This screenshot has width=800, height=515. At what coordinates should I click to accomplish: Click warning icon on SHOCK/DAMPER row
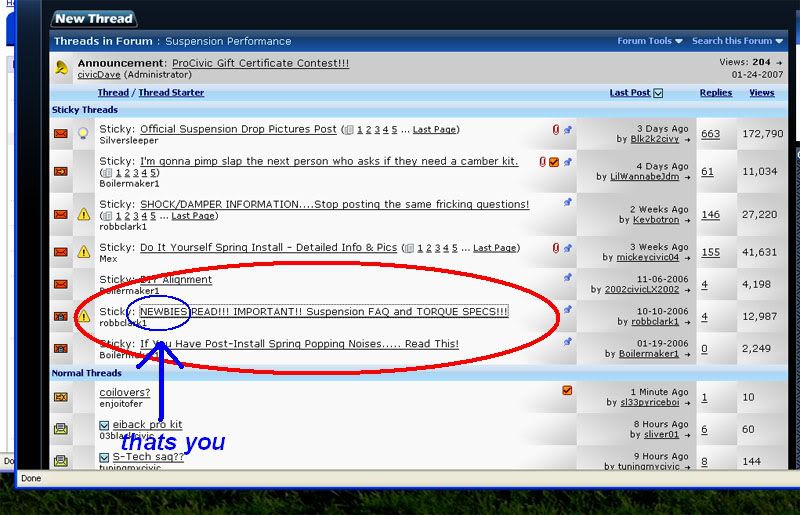(x=84, y=214)
